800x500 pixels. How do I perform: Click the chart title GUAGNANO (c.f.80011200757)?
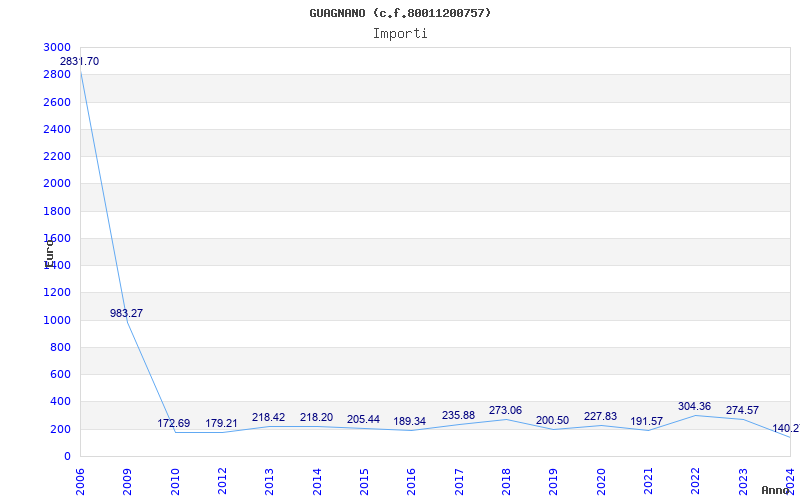400,13
